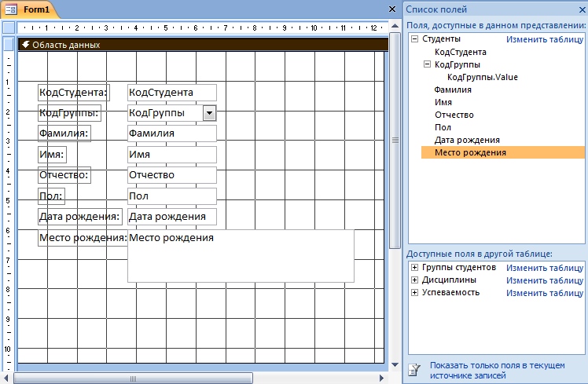
Task: Select the Дата рождения text box on form
Action: [172, 217]
